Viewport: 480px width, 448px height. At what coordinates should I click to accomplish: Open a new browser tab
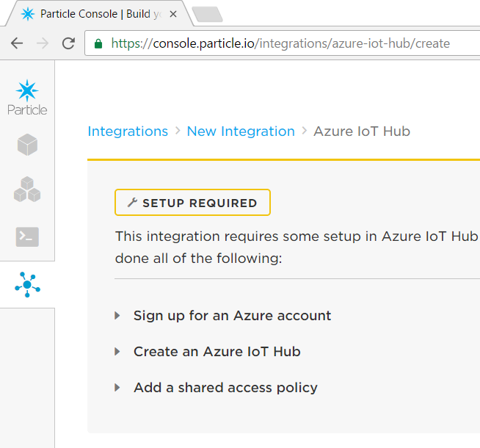pos(207,14)
